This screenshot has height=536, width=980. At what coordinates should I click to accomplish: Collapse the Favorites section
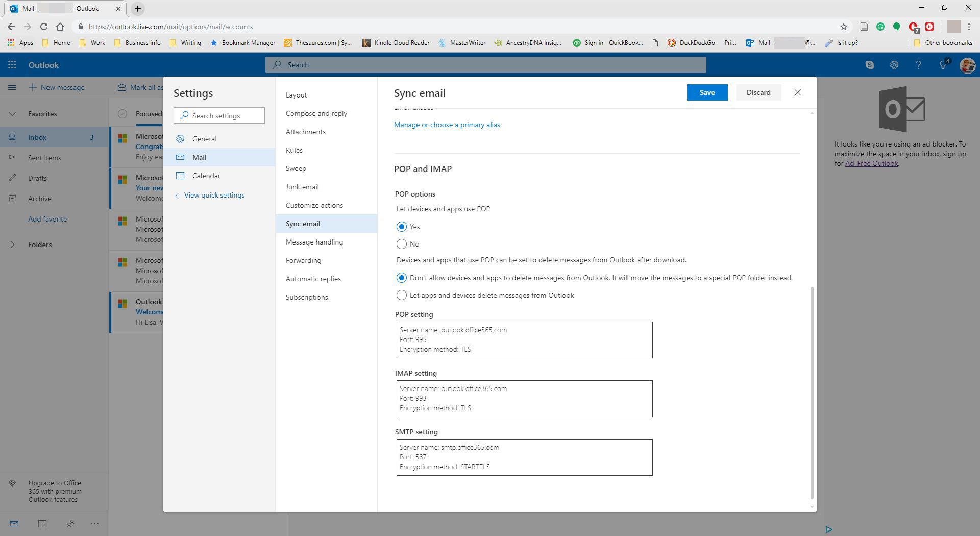click(x=12, y=114)
